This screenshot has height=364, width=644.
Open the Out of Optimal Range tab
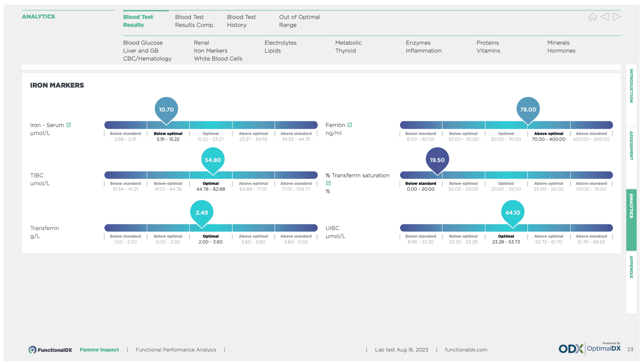coord(299,21)
